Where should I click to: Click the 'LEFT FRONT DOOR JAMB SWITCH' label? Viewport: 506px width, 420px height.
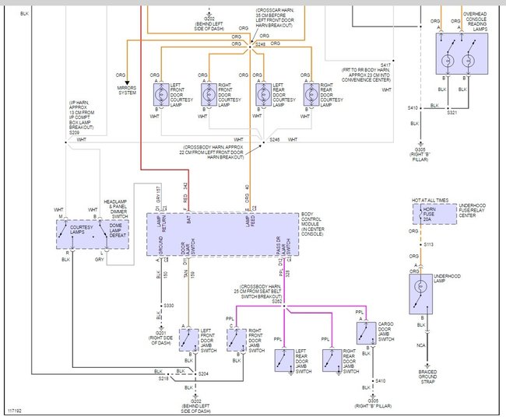209,341
